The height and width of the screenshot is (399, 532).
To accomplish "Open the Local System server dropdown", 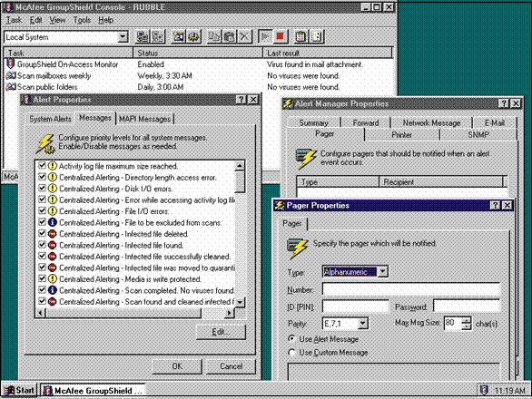I will 123,36.
